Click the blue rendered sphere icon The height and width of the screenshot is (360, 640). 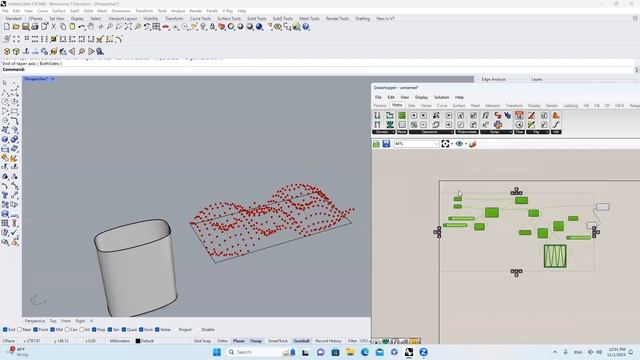pyautogui.click(x=259, y=27)
